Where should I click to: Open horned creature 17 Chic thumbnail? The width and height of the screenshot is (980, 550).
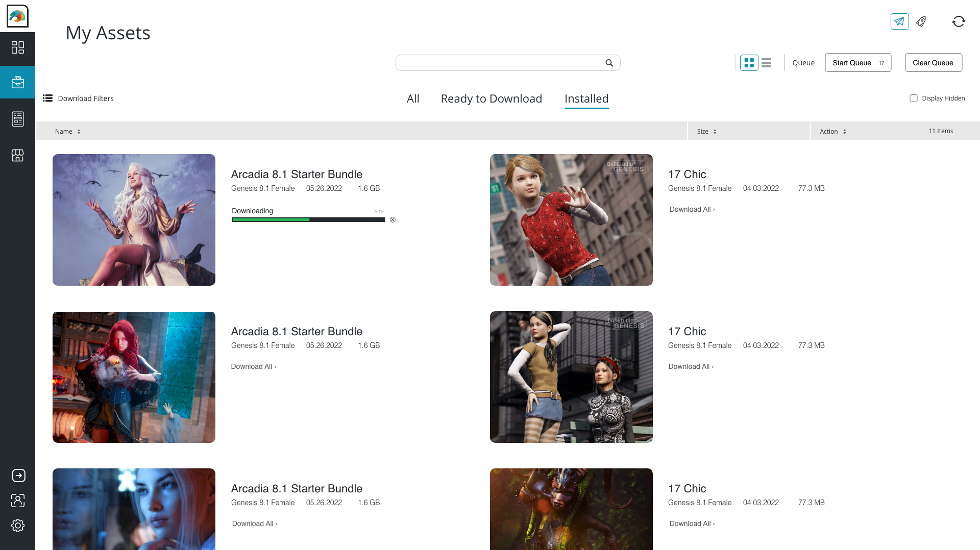point(571,509)
